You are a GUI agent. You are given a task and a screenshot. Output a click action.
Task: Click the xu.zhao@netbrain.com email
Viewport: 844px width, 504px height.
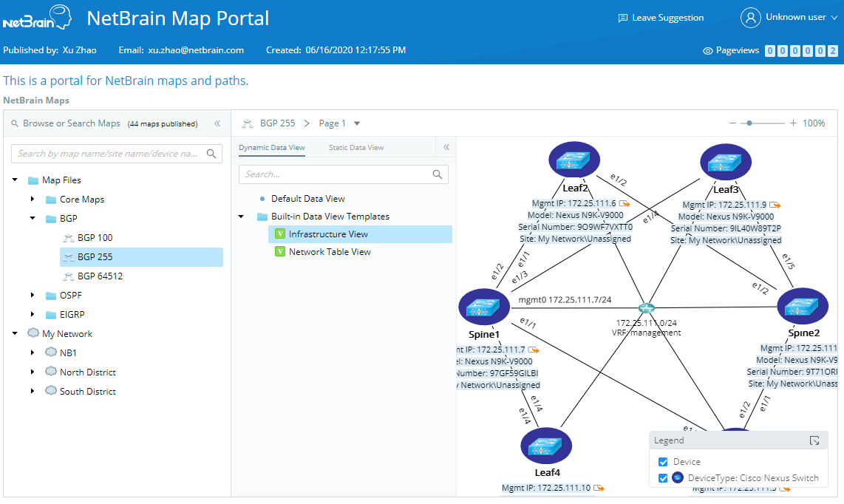pyautogui.click(x=196, y=50)
